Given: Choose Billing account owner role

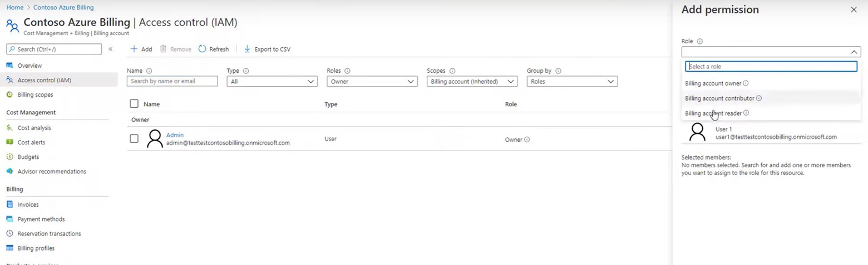Looking at the screenshot, I should pos(772,83).
